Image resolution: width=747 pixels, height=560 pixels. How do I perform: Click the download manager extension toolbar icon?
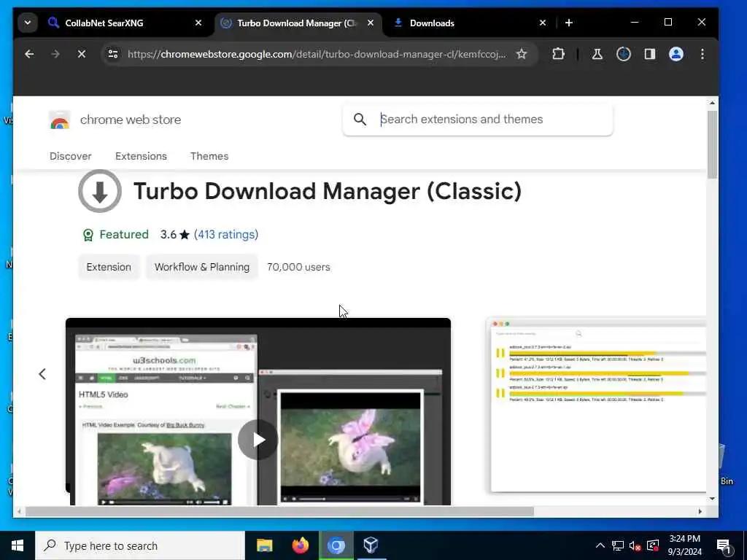[x=624, y=54]
